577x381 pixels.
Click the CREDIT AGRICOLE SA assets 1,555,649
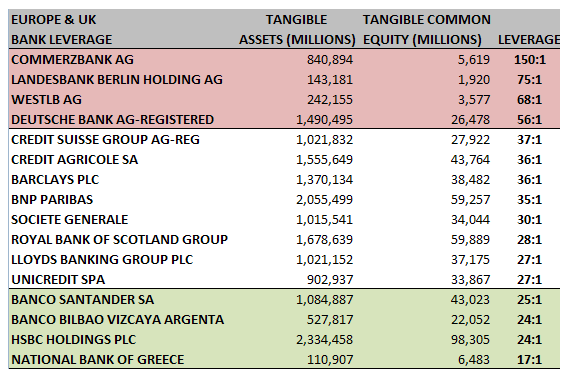click(x=325, y=160)
